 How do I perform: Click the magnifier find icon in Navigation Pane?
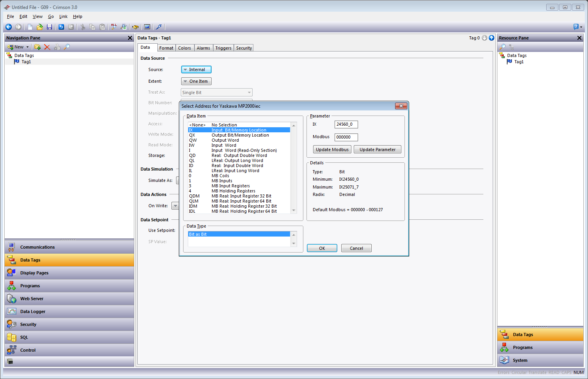[67, 47]
